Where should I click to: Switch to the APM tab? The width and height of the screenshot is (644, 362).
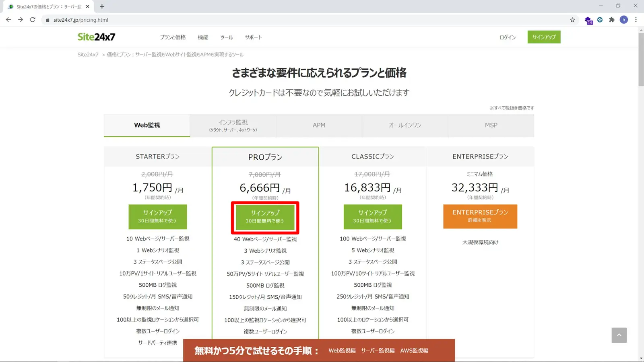319,125
